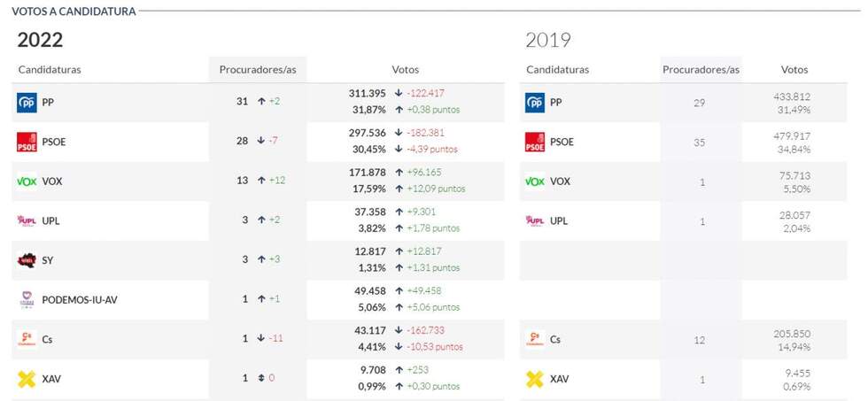Click the PSOE red logo in 2022 table
The height and width of the screenshot is (401, 868).
(x=27, y=143)
